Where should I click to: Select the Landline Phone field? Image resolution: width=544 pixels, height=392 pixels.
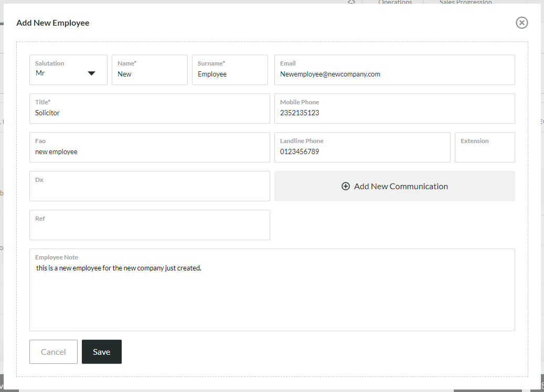click(x=362, y=147)
